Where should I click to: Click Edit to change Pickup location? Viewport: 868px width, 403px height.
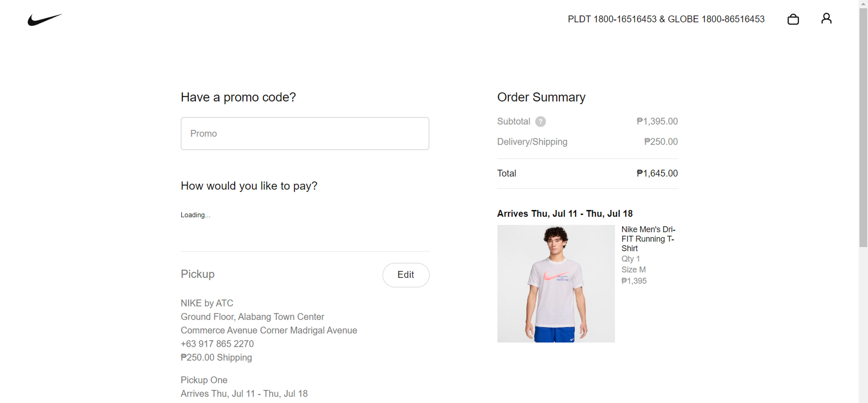tap(406, 275)
